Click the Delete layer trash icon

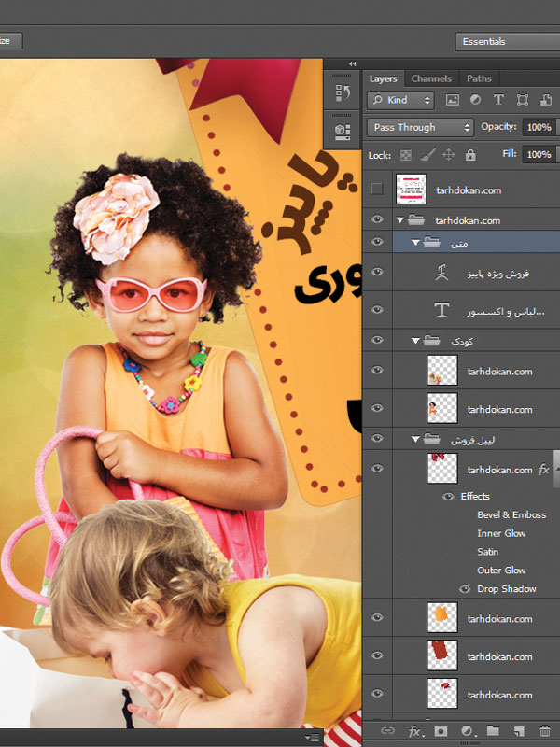(544, 731)
